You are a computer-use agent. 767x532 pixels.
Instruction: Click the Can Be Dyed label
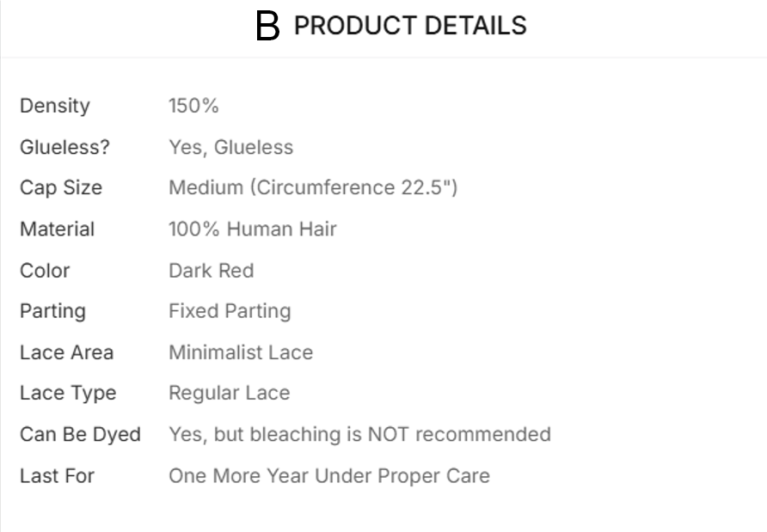click(80, 434)
